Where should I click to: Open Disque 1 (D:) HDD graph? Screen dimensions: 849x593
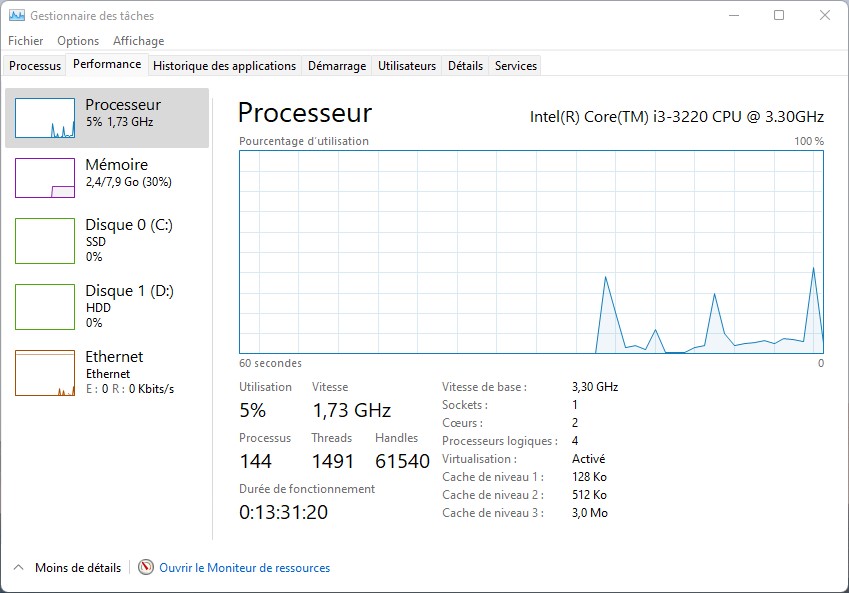tap(45, 307)
